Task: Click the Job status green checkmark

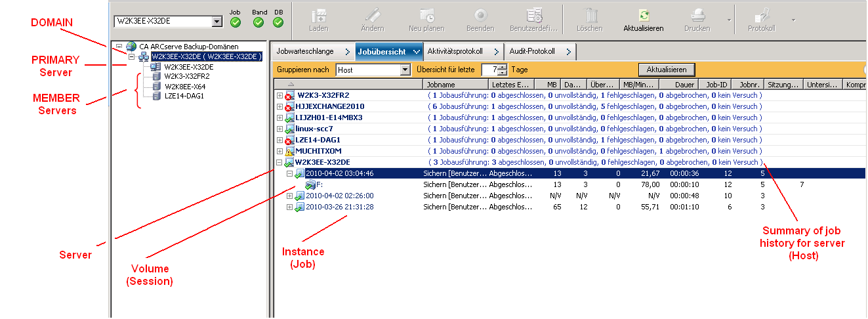Action: point(236,22)
